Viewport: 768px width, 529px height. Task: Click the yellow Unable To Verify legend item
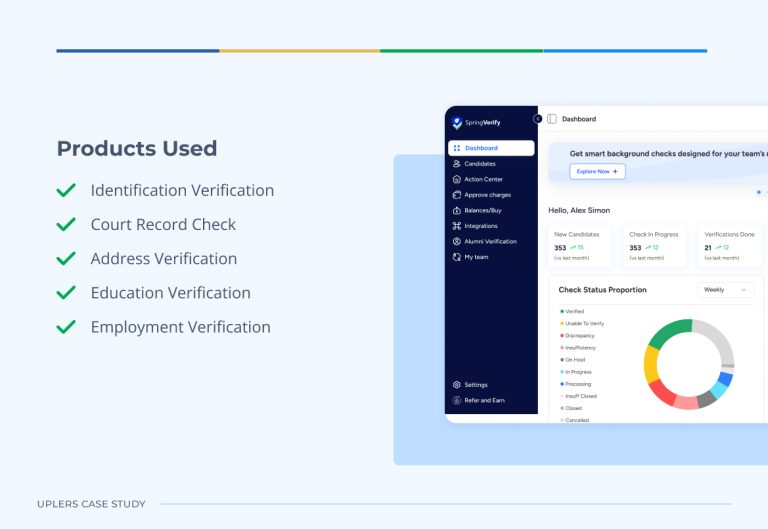(584, 324)
